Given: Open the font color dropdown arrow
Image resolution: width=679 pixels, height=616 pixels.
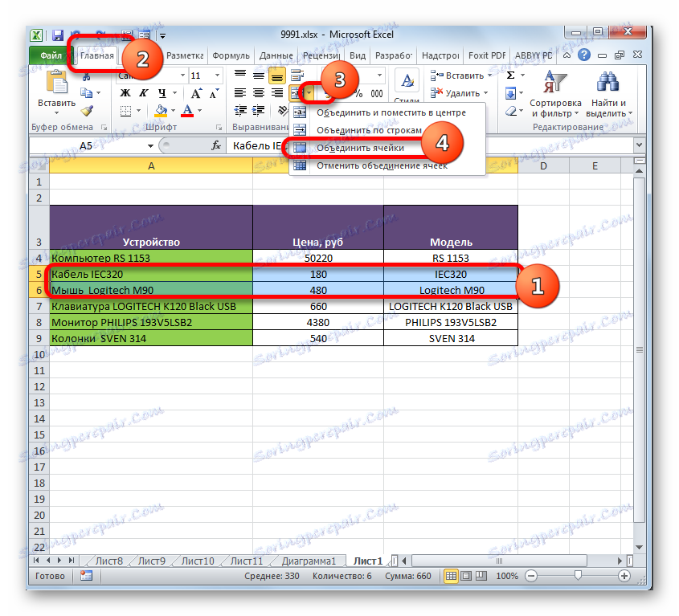Looking at the screenshot, I should click(199, 110).
